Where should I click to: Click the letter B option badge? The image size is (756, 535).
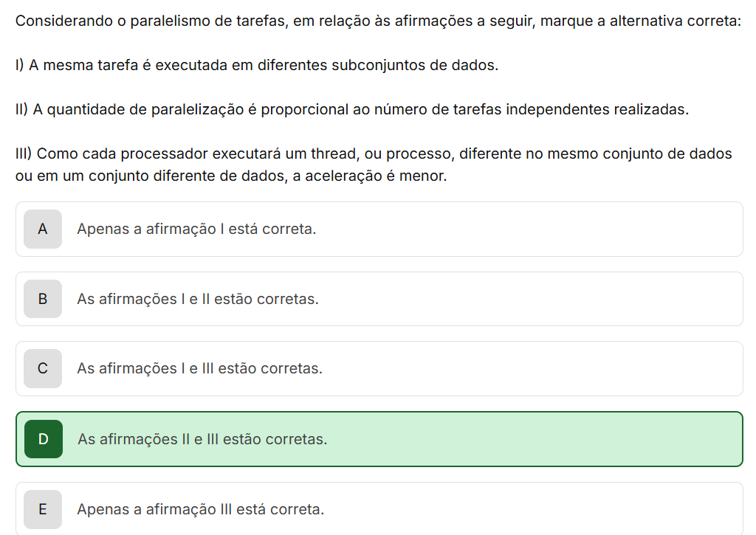[43, 300]
